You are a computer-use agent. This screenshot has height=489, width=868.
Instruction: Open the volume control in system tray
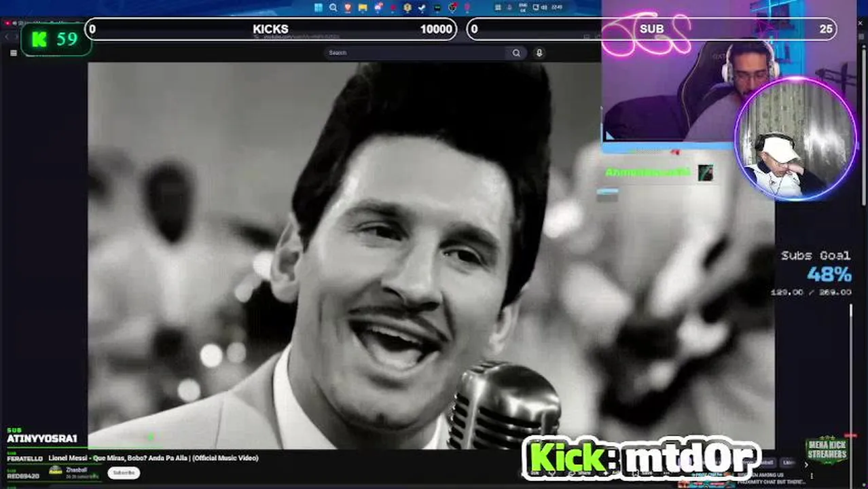[544, 7]
